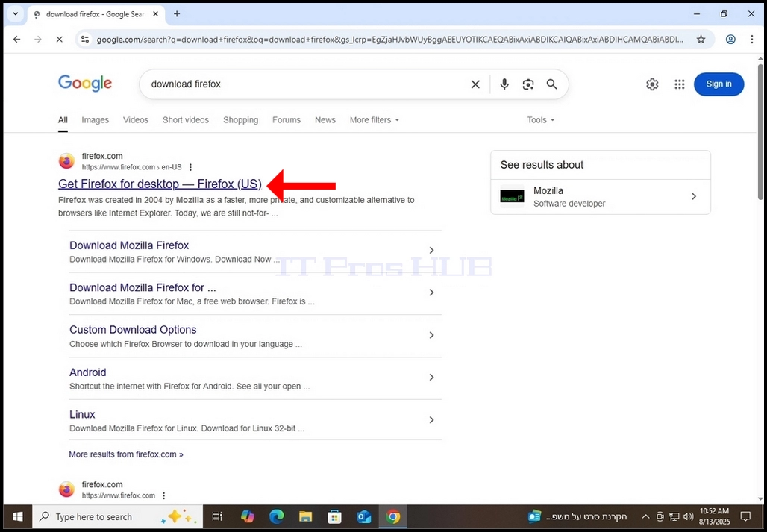Click the taskbar search box
Screen dimensions: 767x532
point(117,517)
